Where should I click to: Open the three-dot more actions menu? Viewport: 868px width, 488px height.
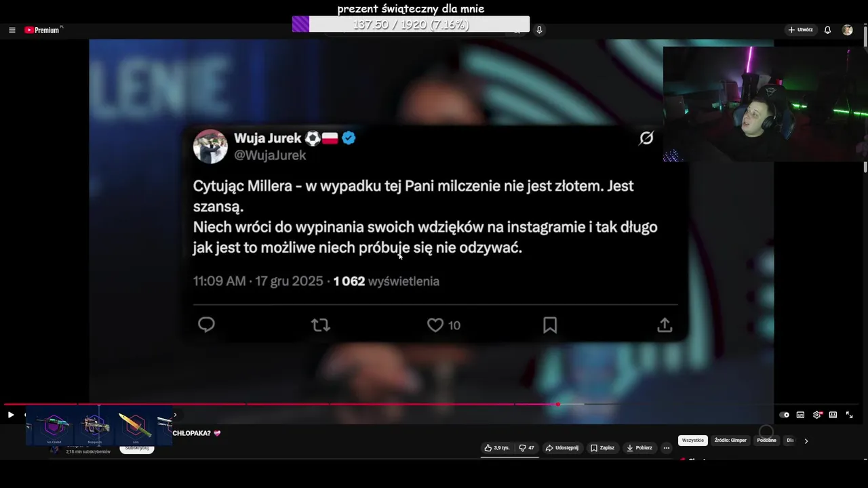tap(667, 448)
